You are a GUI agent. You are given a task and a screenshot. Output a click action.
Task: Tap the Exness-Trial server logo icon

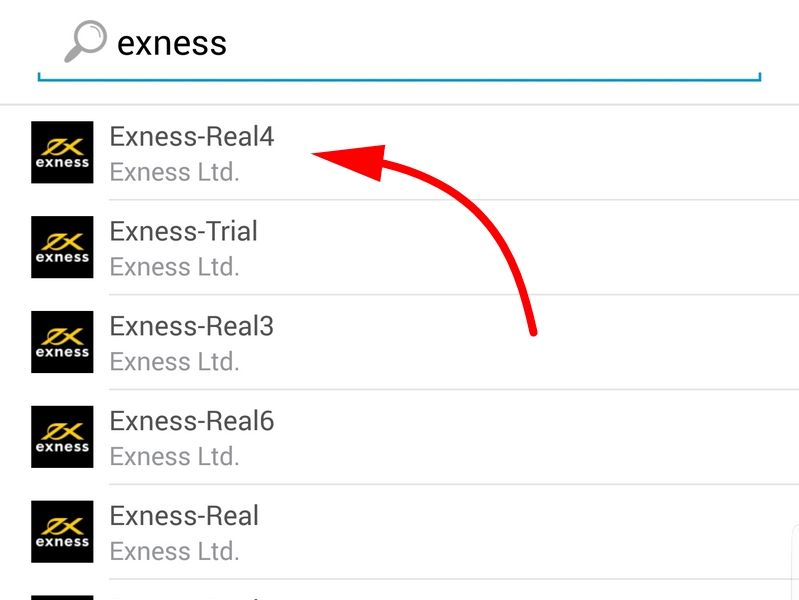coord(62,247)
